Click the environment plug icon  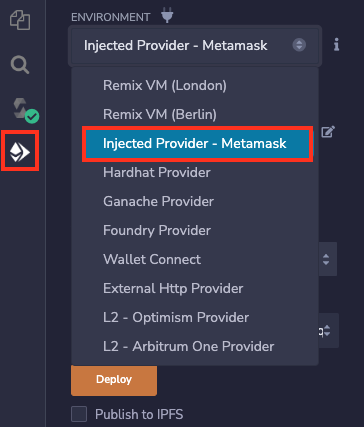pyautogui.click(x=167, y=16)
